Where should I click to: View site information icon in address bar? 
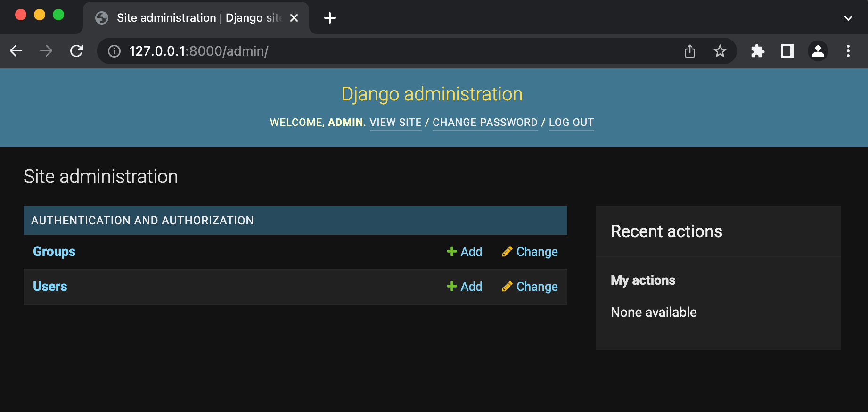point(115,51)
